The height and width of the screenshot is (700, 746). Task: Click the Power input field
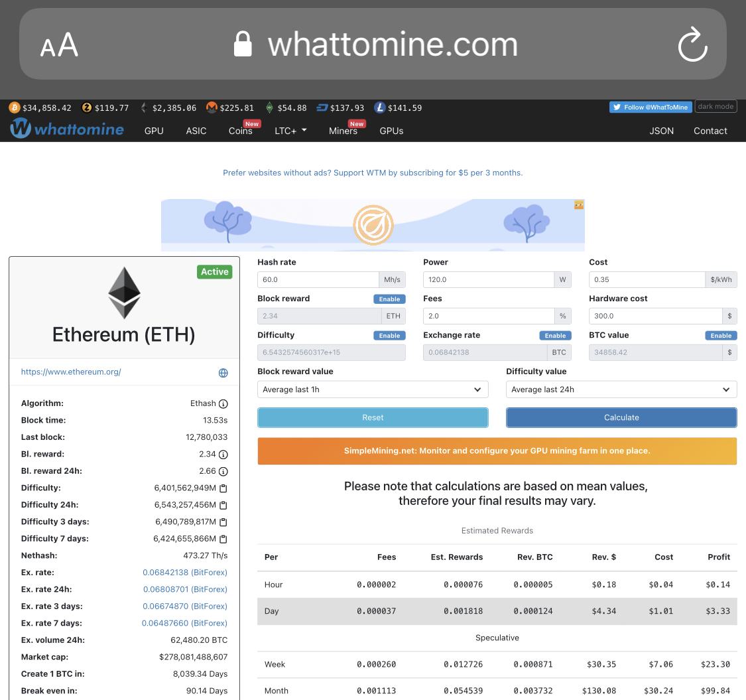point(488,279)
